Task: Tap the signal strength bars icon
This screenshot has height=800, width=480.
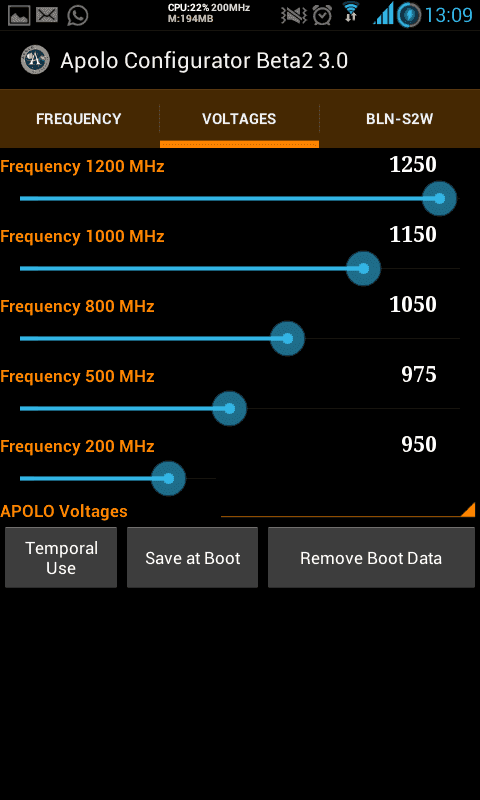Action: (x=385, y=14)
